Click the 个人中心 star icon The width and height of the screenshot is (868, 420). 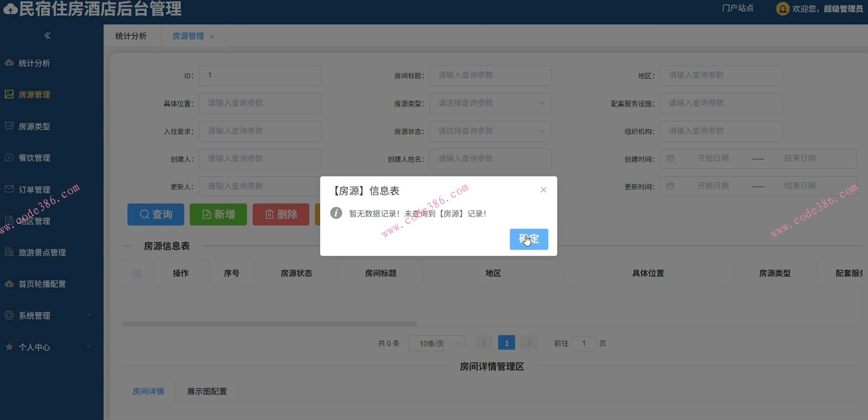(x=9, y=347)
